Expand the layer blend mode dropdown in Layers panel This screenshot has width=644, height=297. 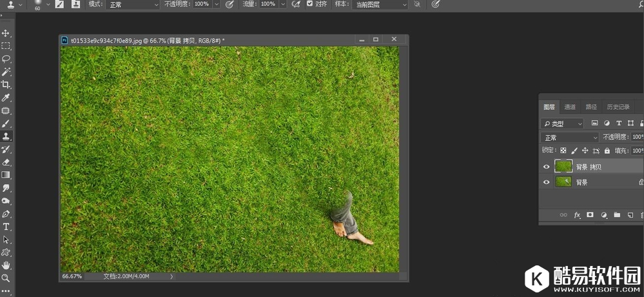pyautogui.click(x=571, y=138)
